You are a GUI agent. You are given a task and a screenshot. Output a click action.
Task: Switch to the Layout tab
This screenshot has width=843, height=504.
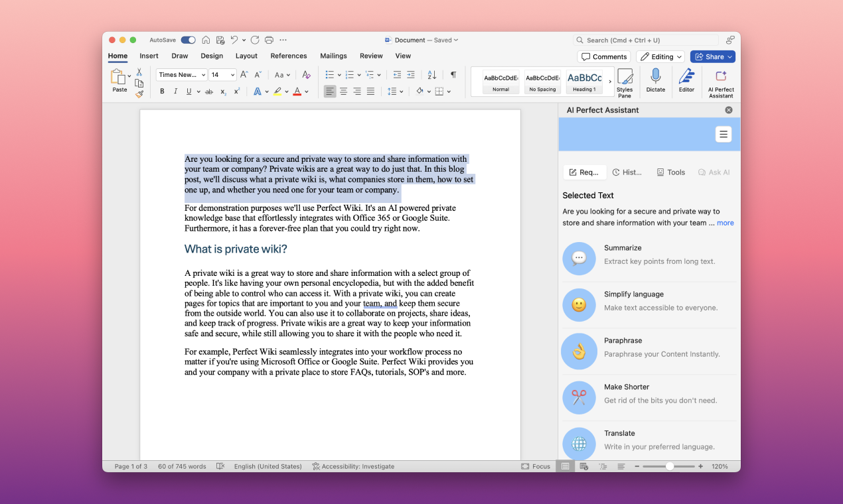pyautogui.click(x=246, y=56)
